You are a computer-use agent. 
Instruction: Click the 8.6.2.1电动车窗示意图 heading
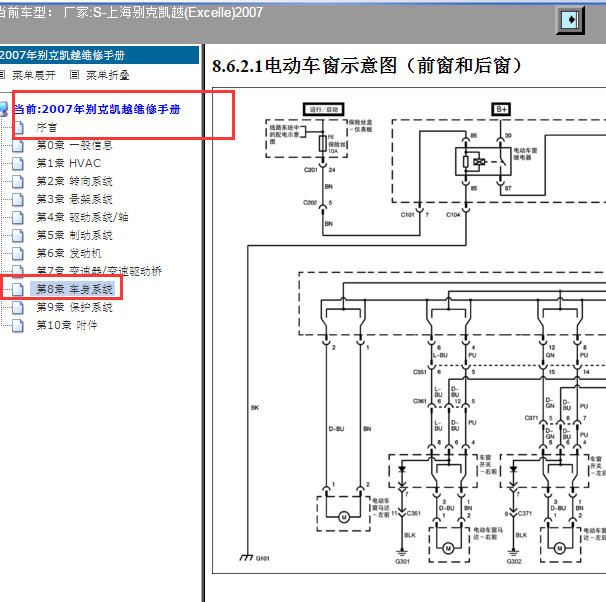pyautogui.click(x=367, y=65)
